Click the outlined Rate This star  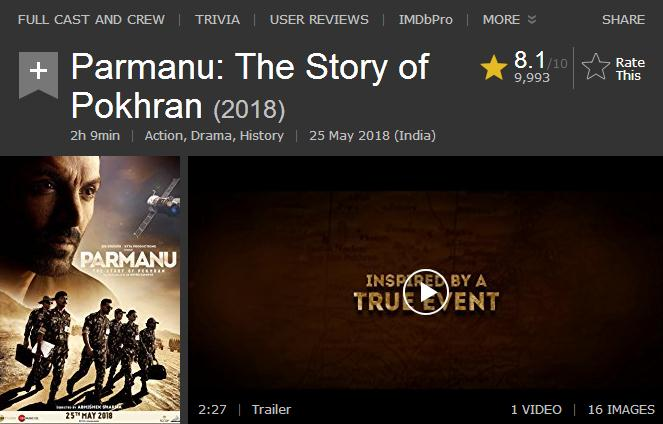(596, 67)
